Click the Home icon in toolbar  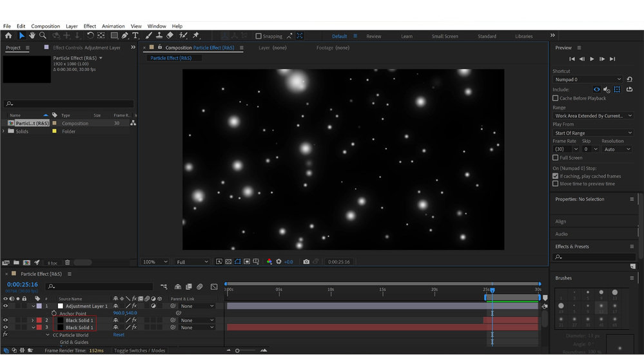[8, 36]
